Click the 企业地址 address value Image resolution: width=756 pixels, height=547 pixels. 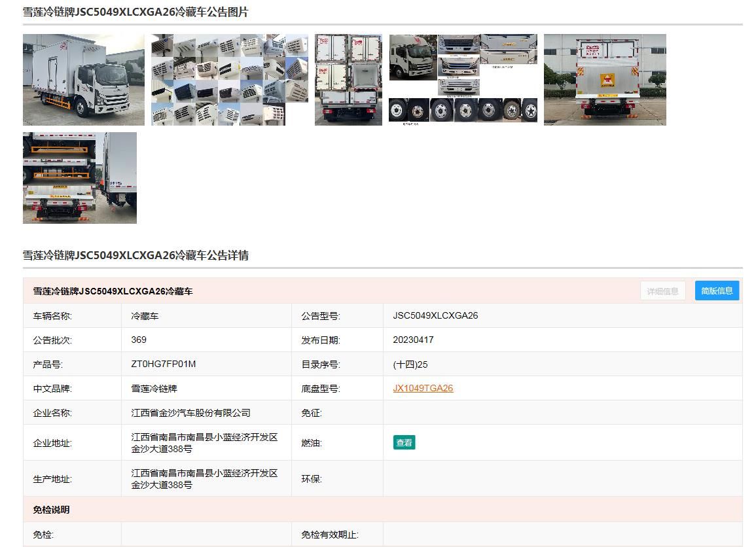click(x=204, y=443)
